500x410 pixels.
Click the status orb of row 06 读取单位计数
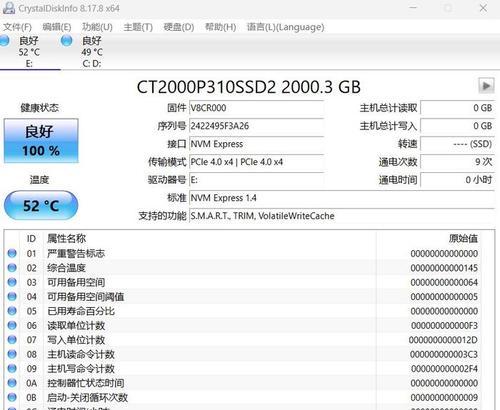point(12,325)
